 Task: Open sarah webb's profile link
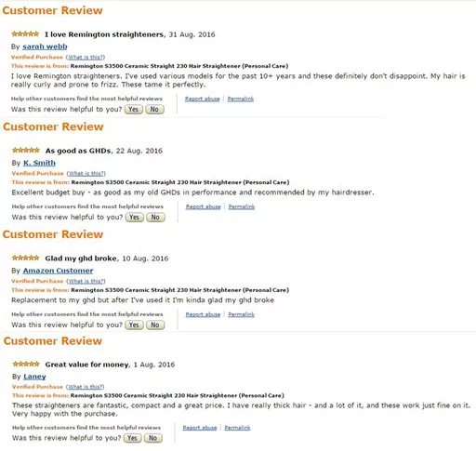coord(45,46)
